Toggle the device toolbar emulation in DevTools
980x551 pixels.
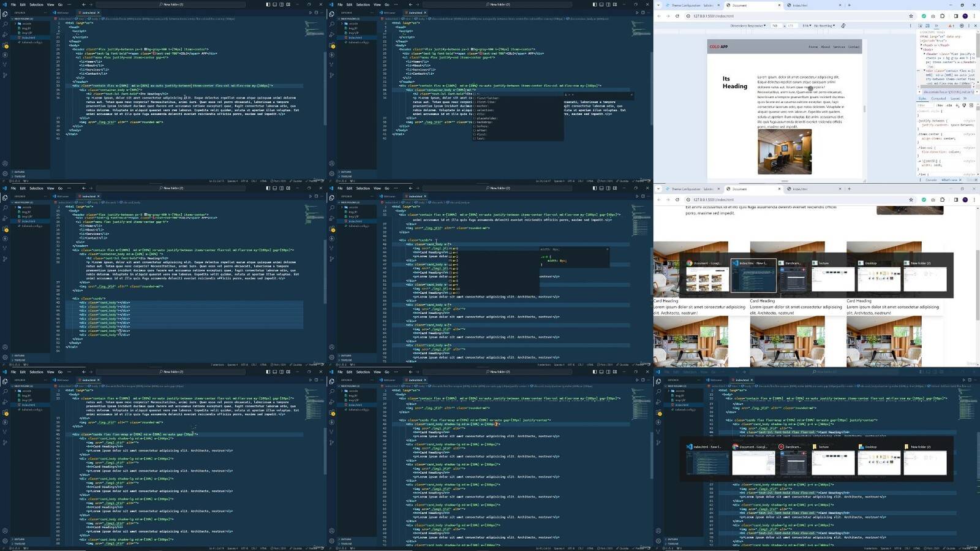[927, 26]
